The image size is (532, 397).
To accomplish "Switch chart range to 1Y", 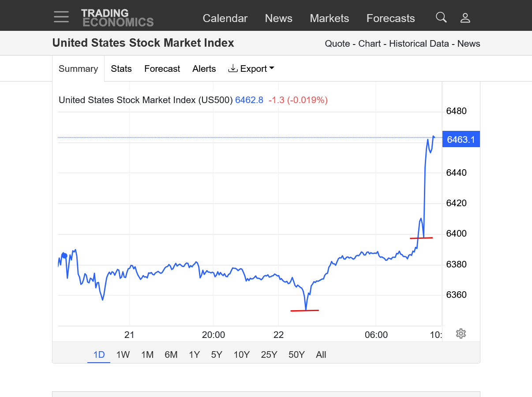I will (x=194, y=355).
